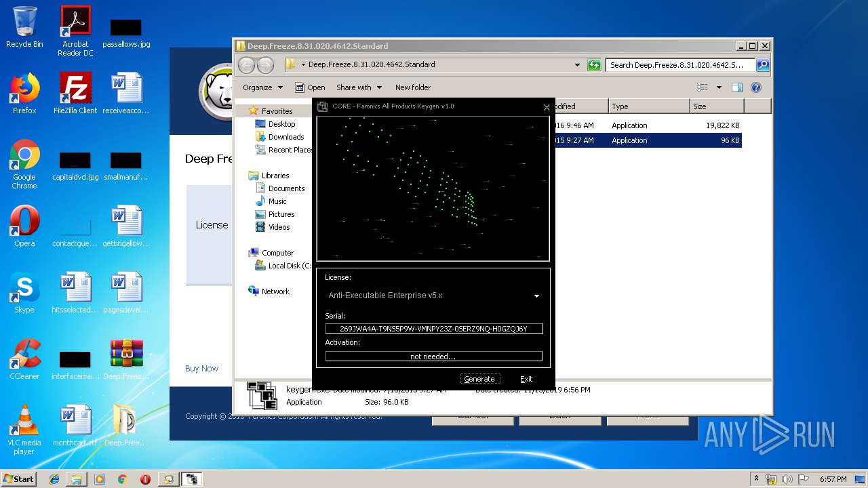Open the interfaceima desktop file
Image resolution: width=868 pixels, height=488 pixels.
pyautogui.click(x=75, y=366)
